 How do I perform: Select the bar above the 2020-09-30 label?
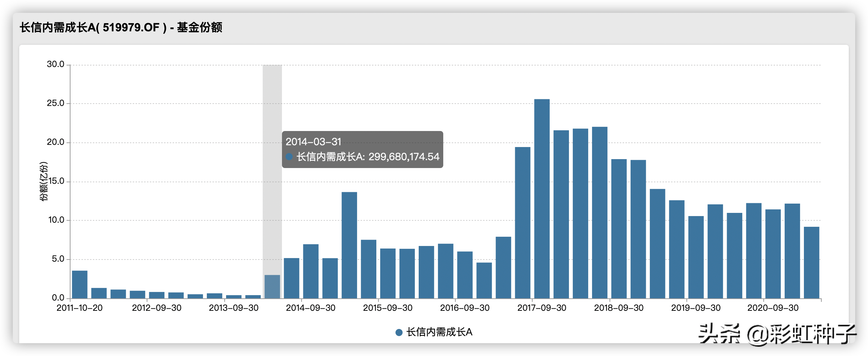773,254
